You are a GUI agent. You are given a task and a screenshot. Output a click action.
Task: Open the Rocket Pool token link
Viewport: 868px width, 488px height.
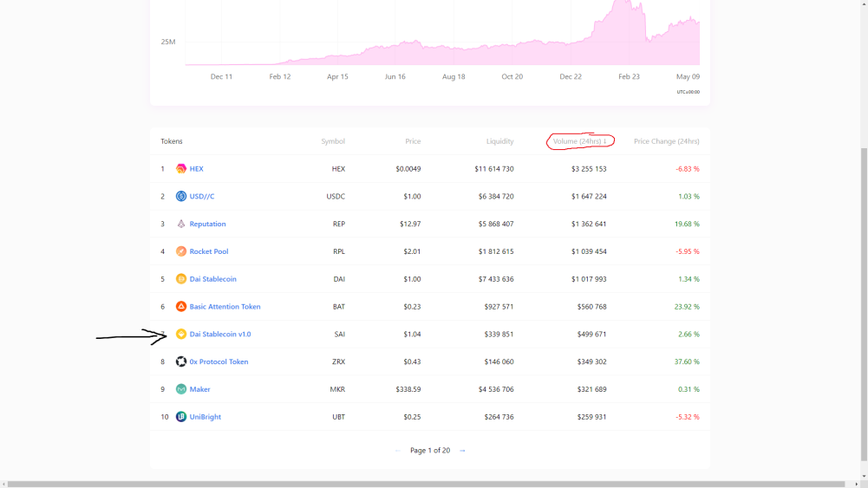pyautogui.click(x=209, y=251)
